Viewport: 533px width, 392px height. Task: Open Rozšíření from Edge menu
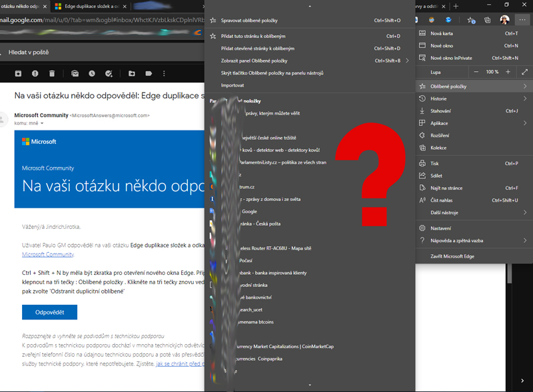[x=474, y=135]
